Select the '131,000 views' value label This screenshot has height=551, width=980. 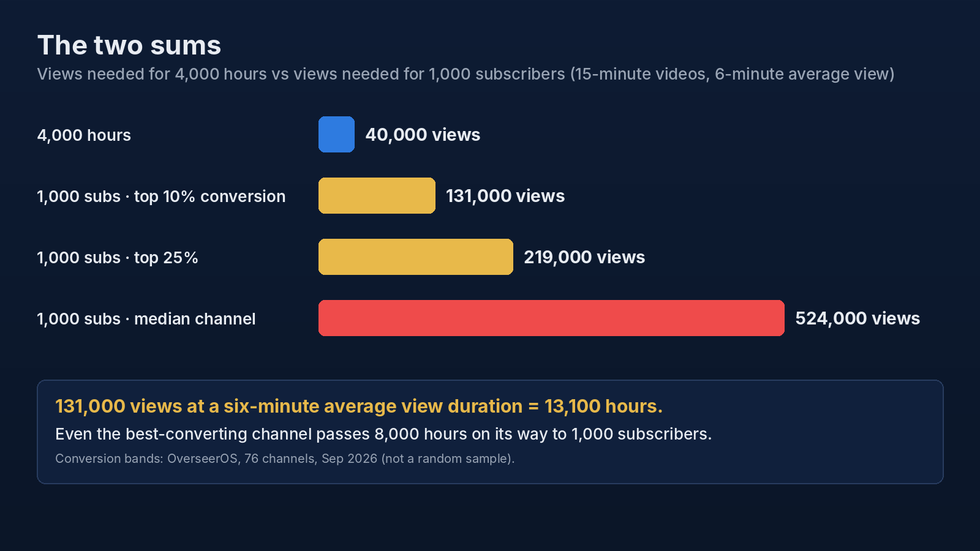tap(505, 196)
